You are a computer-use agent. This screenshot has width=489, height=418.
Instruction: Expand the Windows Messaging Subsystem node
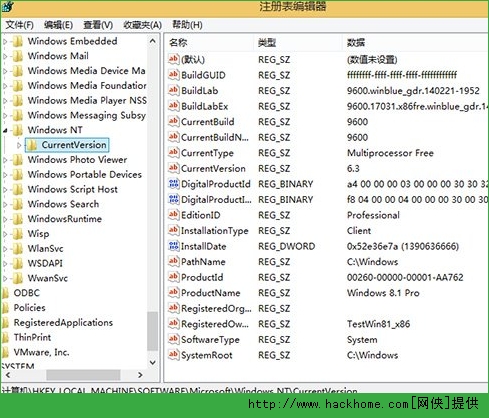[x=5, y=116]
